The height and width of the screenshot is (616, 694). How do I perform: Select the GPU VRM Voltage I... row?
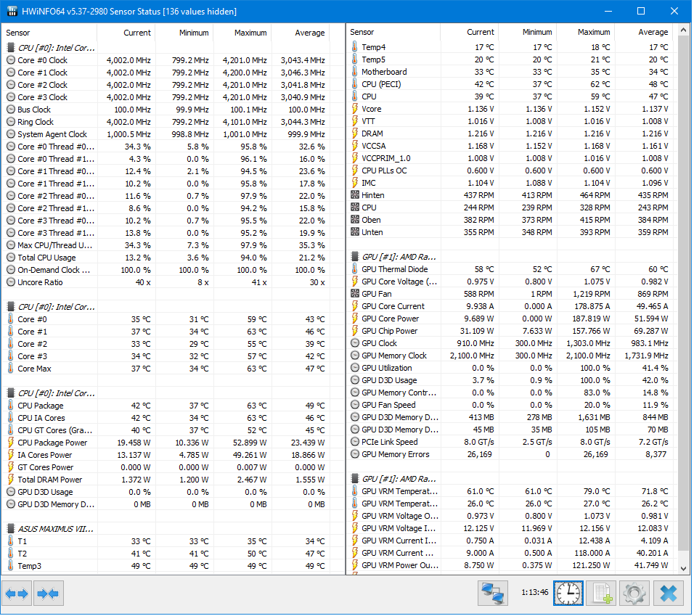[x=510, y=528]
